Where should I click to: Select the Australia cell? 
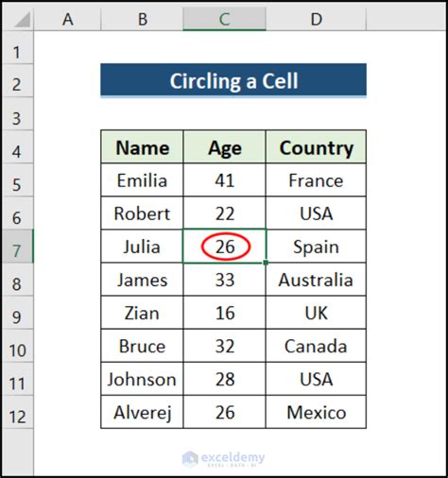click(x=316, y=280)
